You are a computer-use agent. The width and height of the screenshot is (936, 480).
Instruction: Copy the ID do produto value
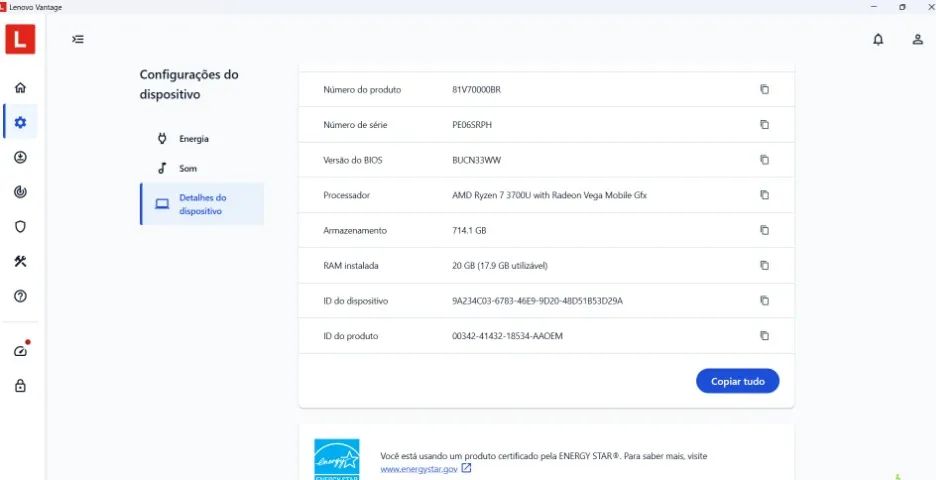(x=764, y=336)
